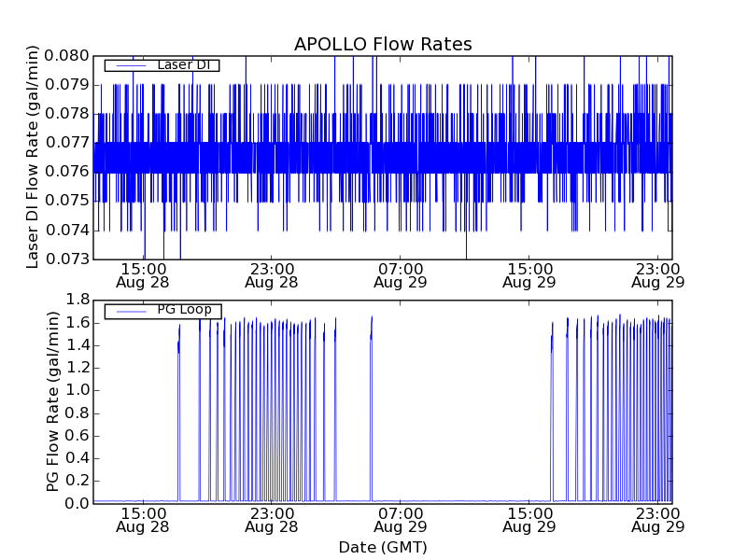Click the 1.4 tick on PG axis
This screenshot has width=747, height=560.
[x=78, y=345]
